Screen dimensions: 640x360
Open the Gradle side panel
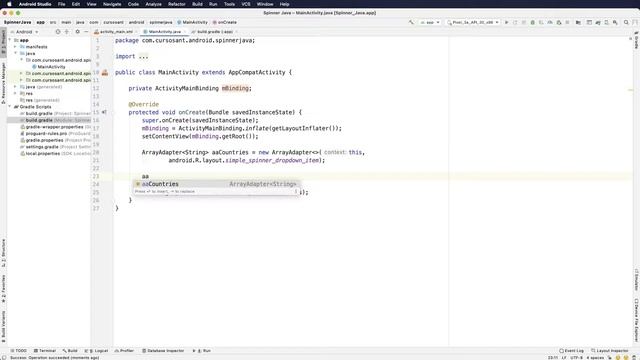[x=636, y=40]
